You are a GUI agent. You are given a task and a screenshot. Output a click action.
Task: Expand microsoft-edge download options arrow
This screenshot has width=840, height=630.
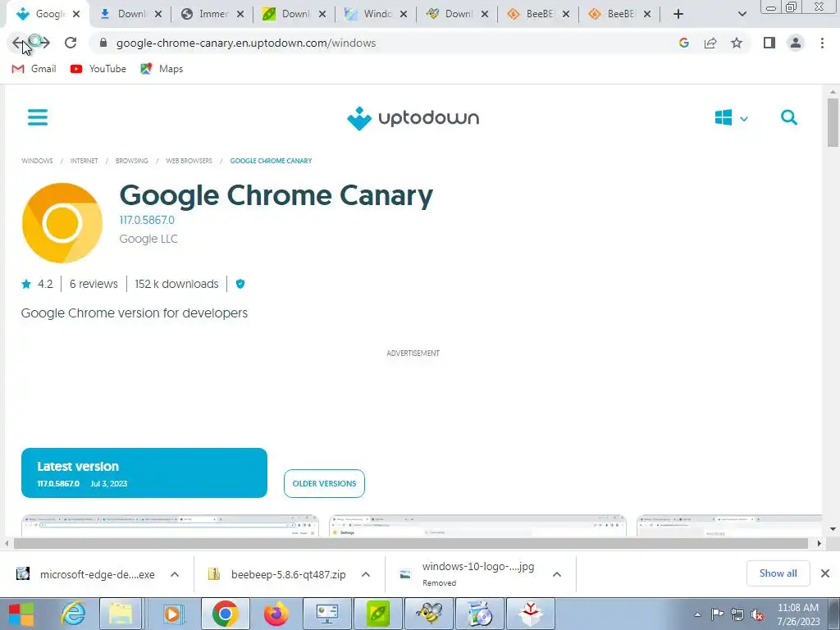point(175,574)
